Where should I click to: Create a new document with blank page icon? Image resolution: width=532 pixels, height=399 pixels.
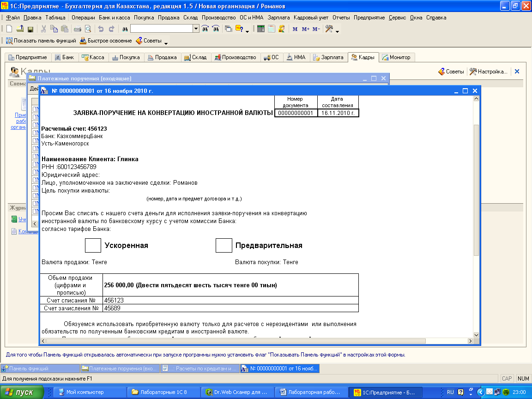(10, 29)
